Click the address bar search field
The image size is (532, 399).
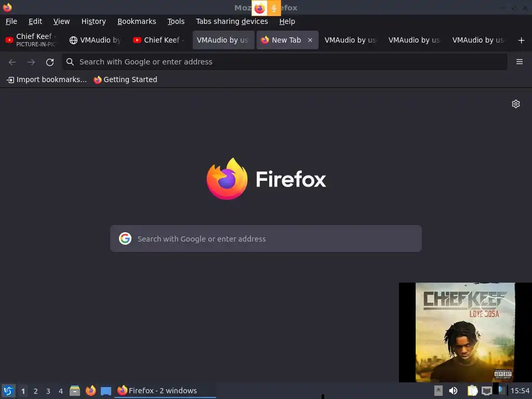tap(285, 62)
